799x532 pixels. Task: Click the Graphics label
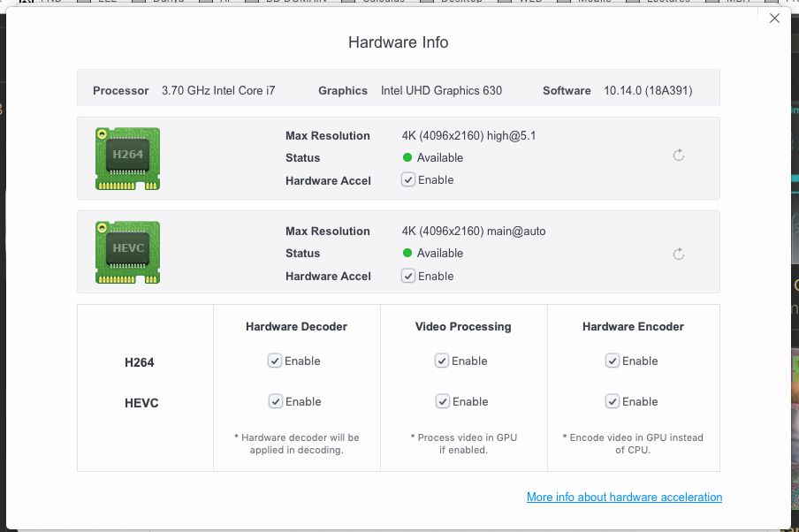tap(343, 91)
